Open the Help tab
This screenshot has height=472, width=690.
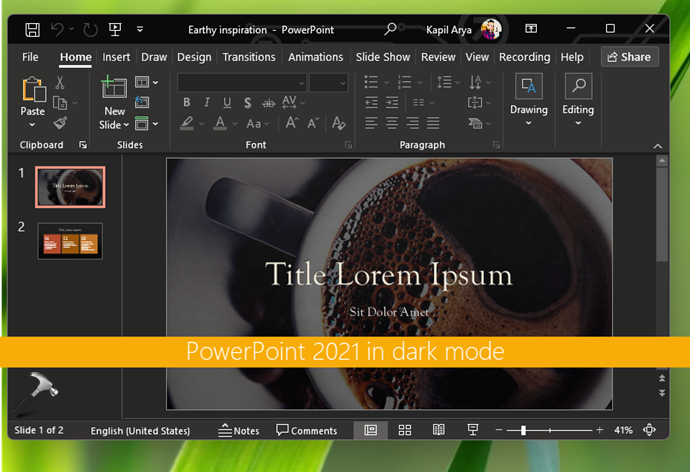[x=572, y=57]
